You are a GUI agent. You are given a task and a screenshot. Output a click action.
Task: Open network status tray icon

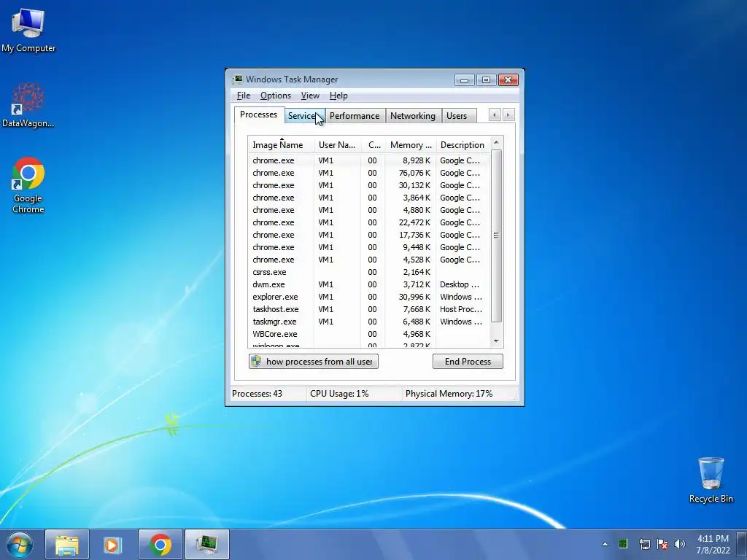point(644,544)
